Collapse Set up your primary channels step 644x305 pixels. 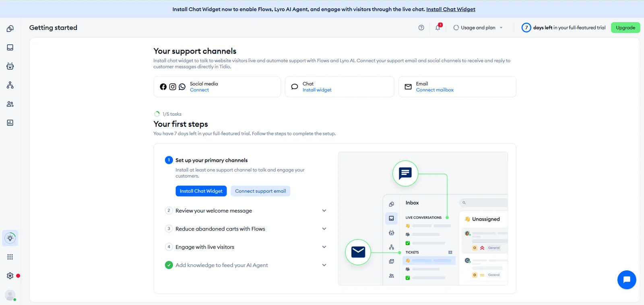(211, 160)
